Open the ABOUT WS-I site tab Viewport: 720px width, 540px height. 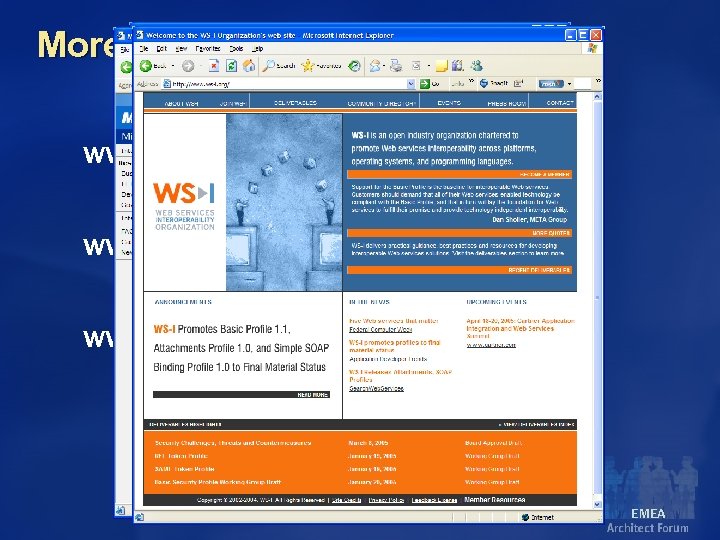click(x=181, y=103)
